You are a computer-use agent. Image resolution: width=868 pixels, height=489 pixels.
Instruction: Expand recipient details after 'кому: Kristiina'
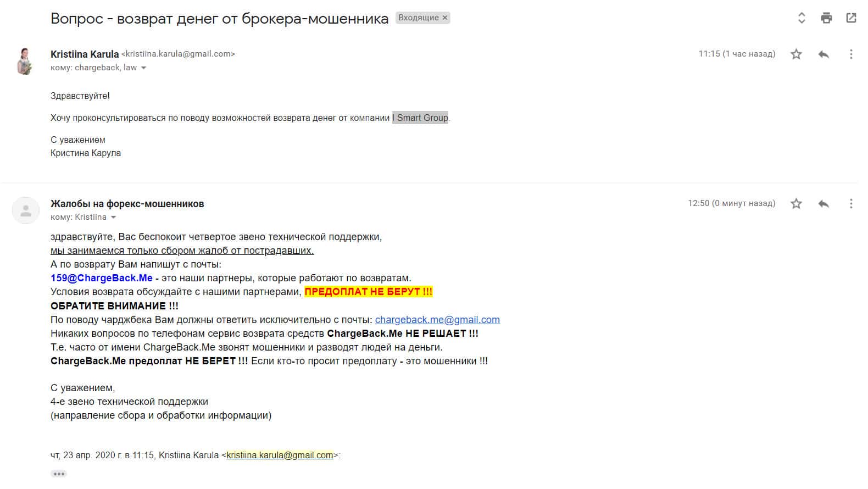pyautogui.click(x=114, y=218)
